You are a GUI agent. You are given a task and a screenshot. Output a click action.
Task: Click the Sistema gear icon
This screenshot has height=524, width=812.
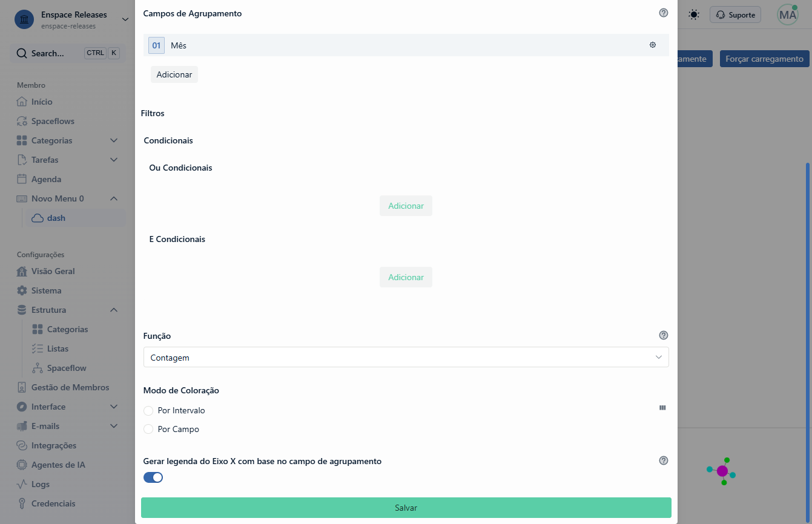[x=22, y=290]
